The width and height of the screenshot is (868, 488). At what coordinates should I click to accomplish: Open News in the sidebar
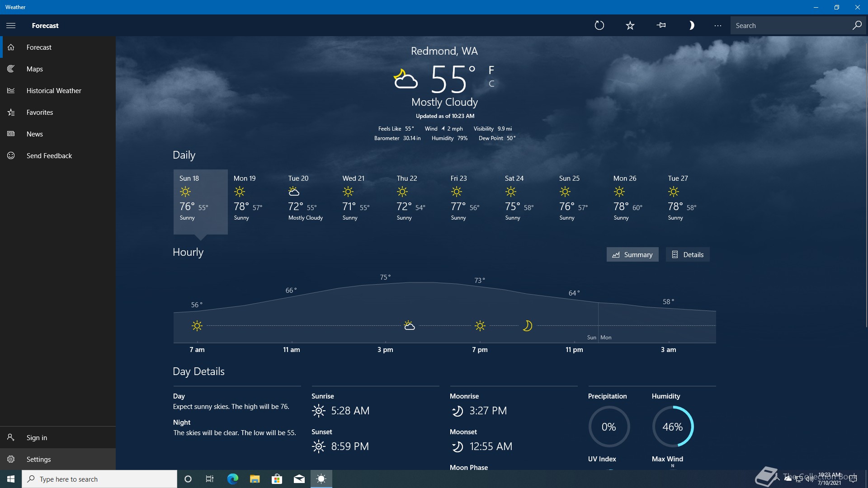[58, 134]
